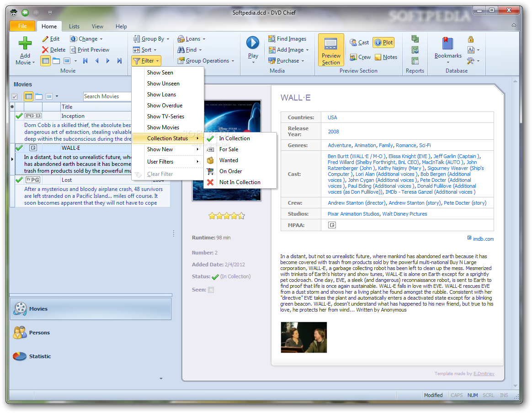Go to the next record arrow
This screenshot has height=413, width=532.
[108, 61]
